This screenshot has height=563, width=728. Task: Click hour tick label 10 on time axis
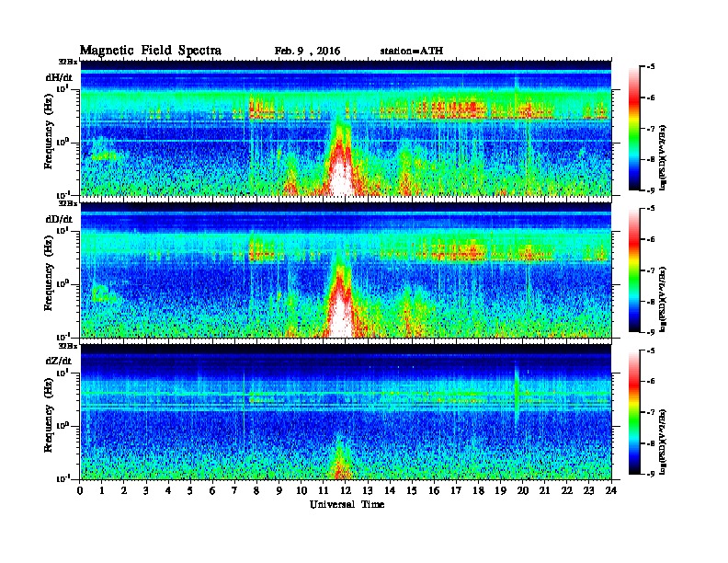click(301, 490)
